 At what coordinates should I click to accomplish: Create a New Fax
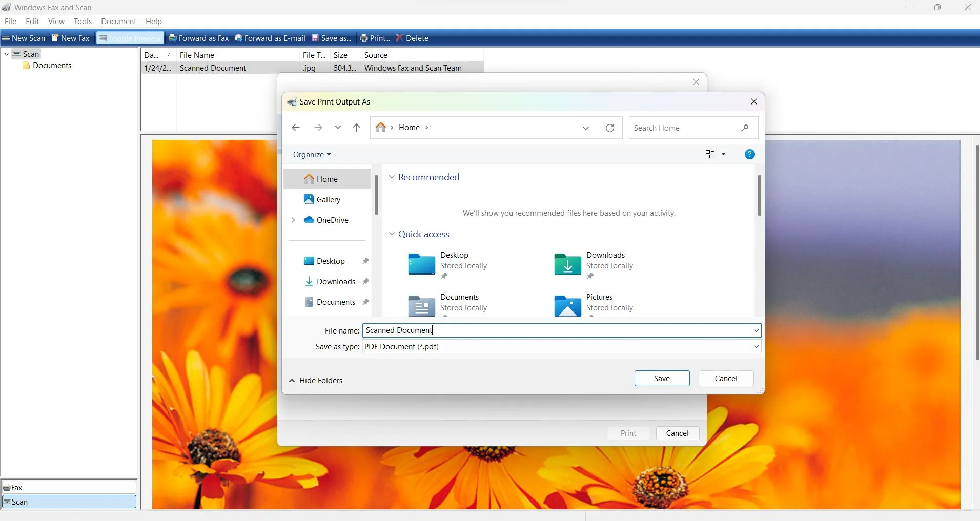click(x=70, y=38)
